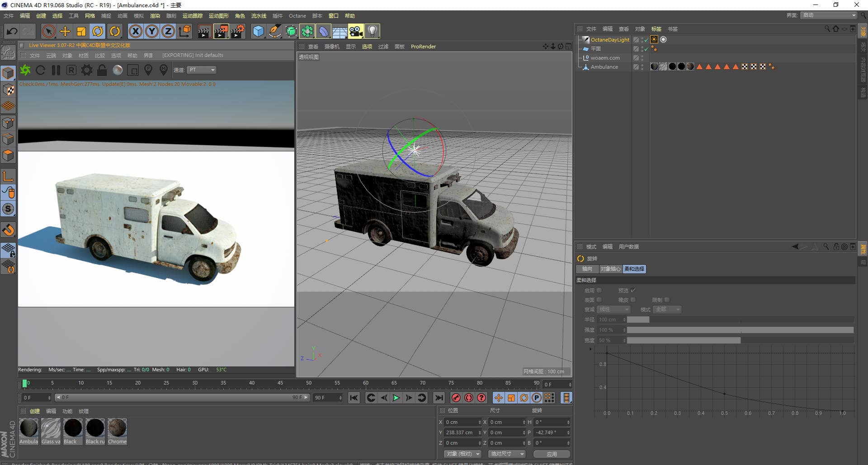Open 对象 (相对) coordinate dropdown
The height and width of the screenshot is (465, 868).
pos(462,454)
